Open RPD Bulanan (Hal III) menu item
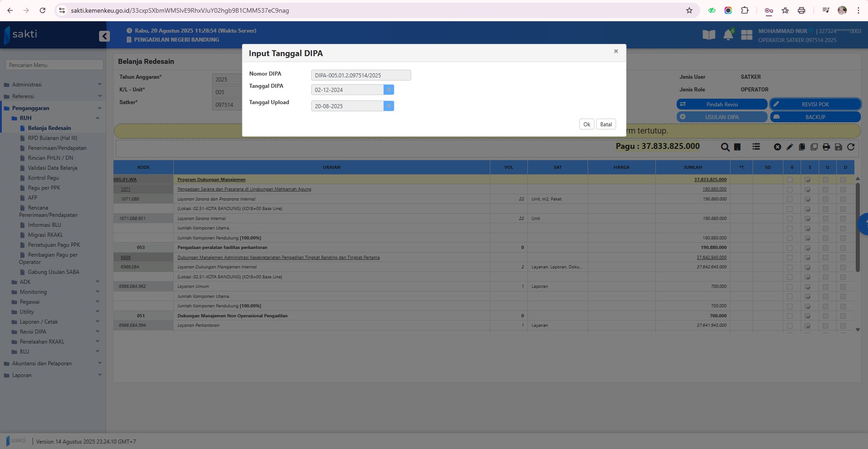The width and height of the screenshot is (868, 449). coord(52,138)
